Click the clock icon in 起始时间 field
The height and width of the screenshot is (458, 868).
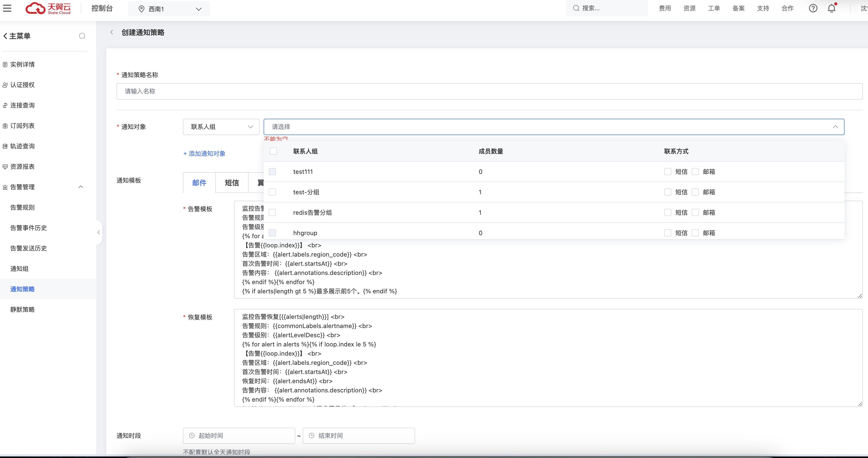(x=192, y=436)
